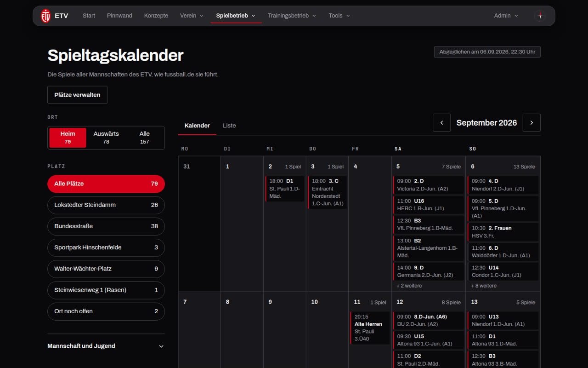Open the Tools dropdown menu

[339, 16]
